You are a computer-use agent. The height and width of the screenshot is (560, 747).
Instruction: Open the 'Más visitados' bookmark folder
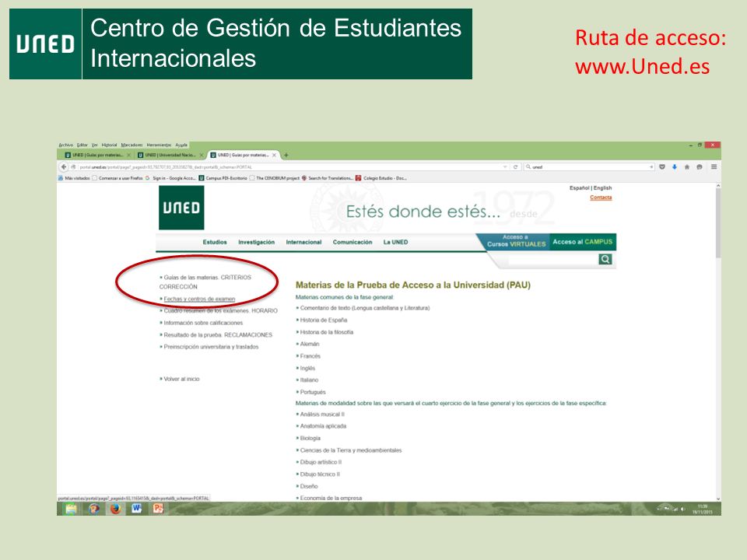(x=74, y=178)
